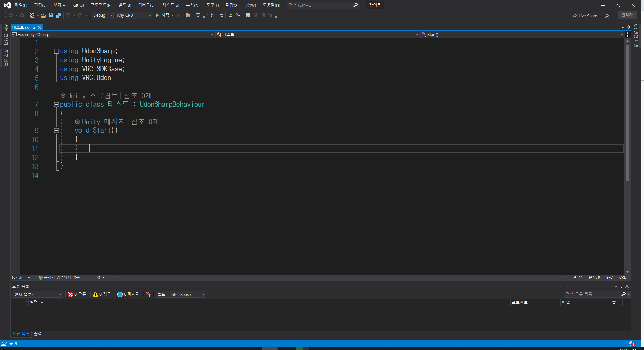Click the split editor icon above scrollbar

[x=627, y=35]
